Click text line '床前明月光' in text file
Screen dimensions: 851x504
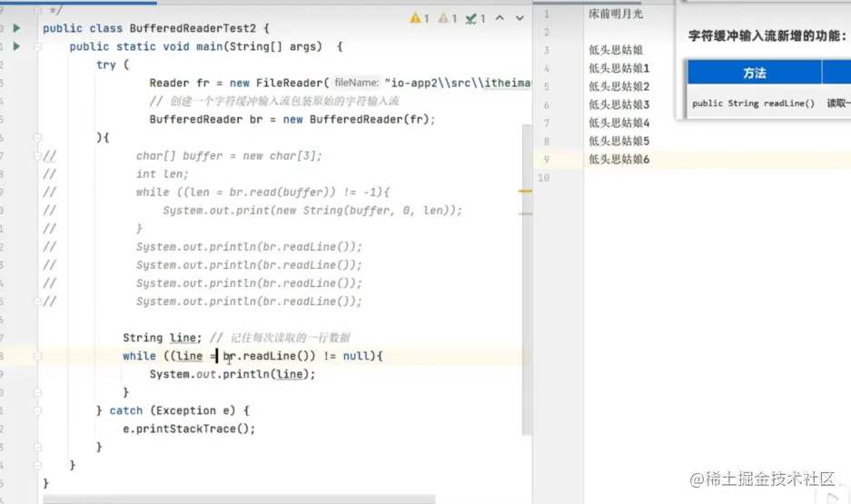point(616,15)
